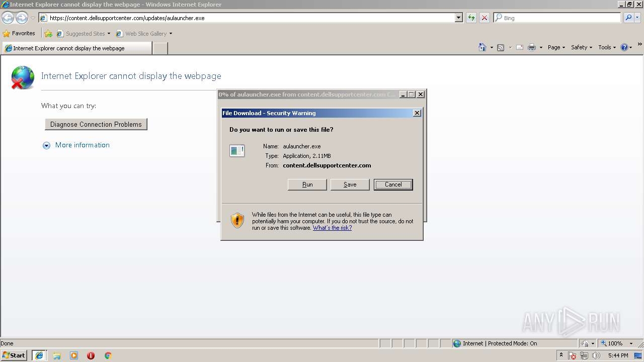
Task: Minimize the aulauncher.exe download progress window
Action: 403,94
